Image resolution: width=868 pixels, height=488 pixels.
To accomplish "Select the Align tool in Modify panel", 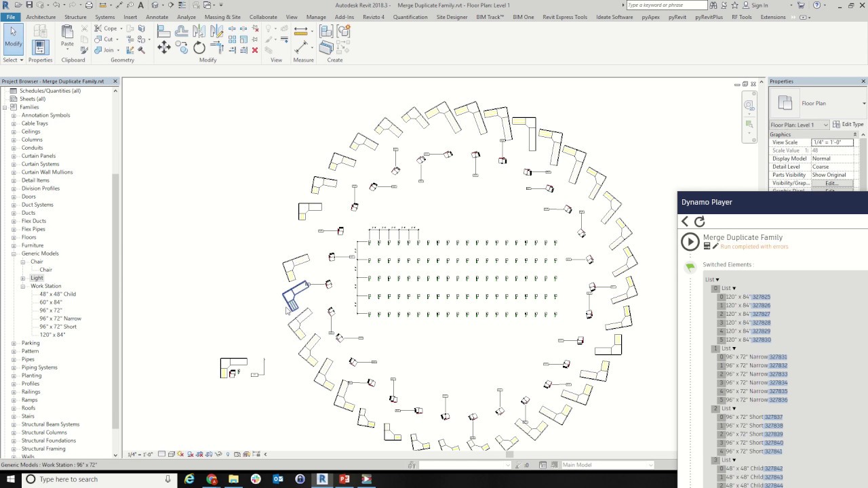I will coord(164,30).
